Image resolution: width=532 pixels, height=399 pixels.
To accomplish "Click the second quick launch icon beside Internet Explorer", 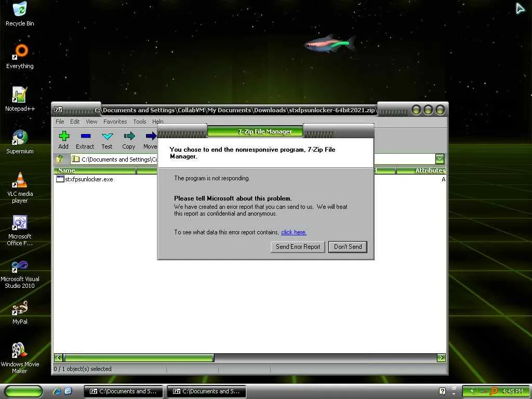I will point(68,391).
